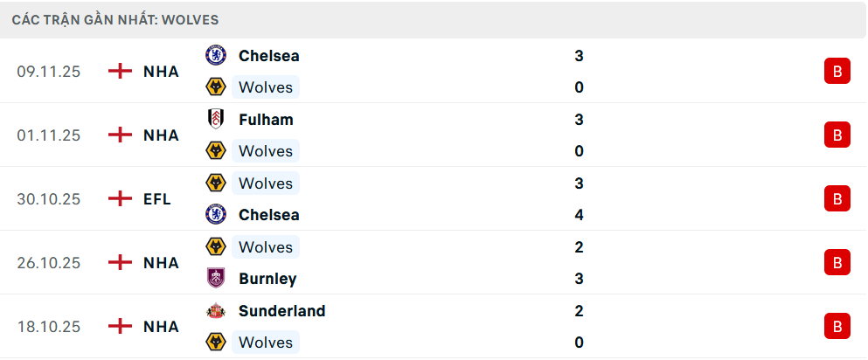Click the England flag beside the EFL label
Viewport: 868px width, 360px height.
click(x=120, y=198)
